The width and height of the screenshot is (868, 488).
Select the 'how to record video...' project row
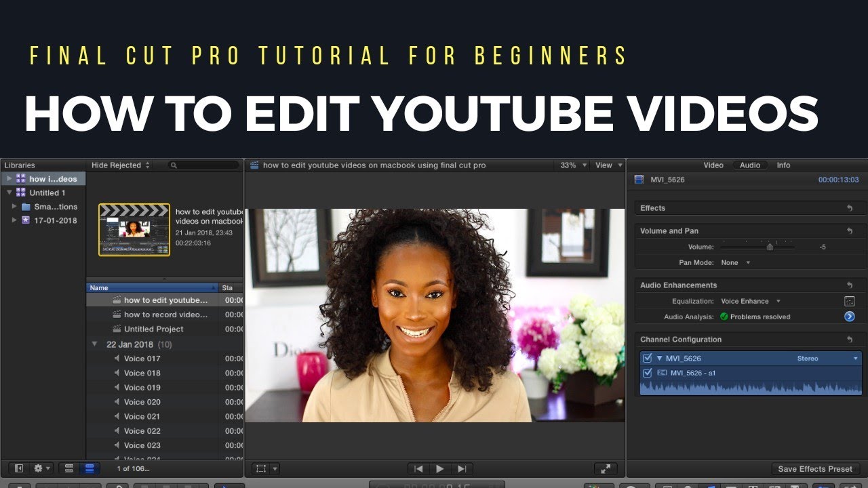tap(165, 314)
